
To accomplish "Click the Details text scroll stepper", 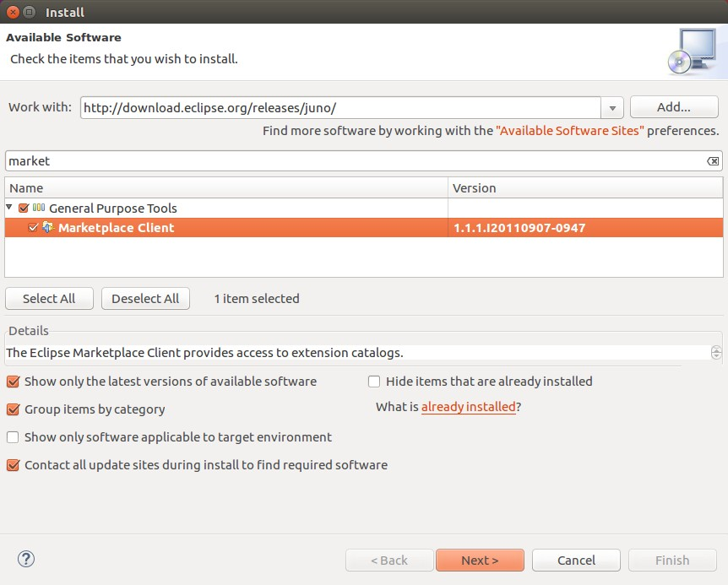I will [716, 353].
